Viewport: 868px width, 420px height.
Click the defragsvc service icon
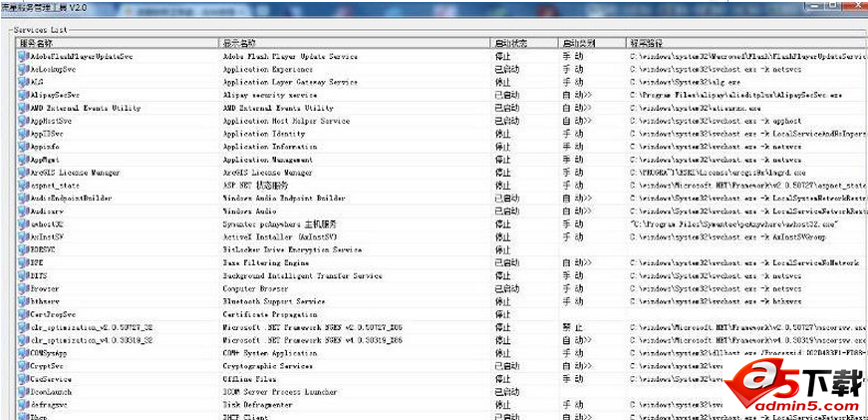(x=23, y=405)
